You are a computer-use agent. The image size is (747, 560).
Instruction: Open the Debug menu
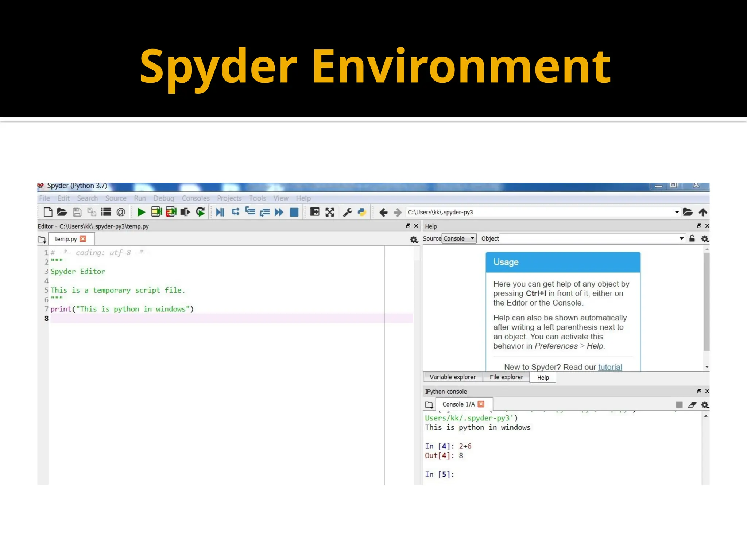pyautogui.click(x=163, y=198)
